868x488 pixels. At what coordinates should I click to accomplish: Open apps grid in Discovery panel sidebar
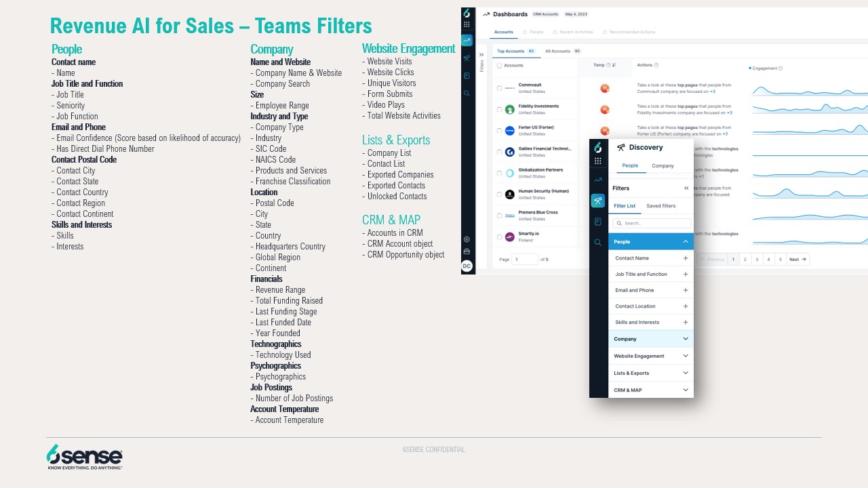point(597,161)
